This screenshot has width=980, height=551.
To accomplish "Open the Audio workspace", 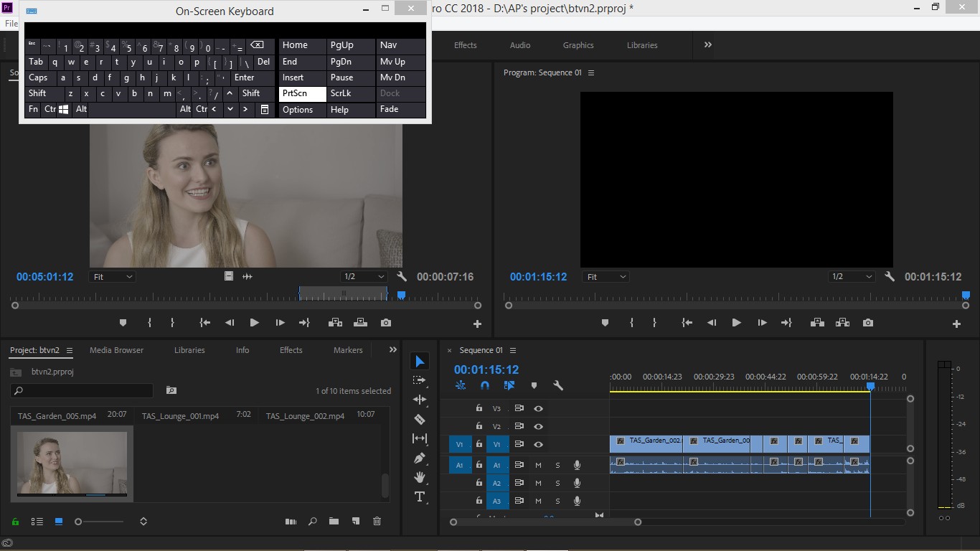I will point(520,45).
